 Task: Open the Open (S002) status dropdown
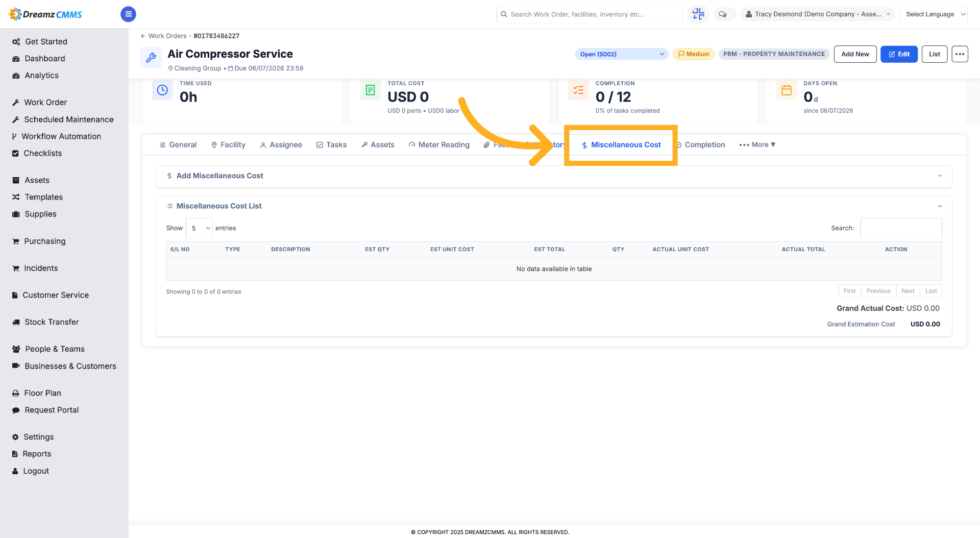[622, 54]
